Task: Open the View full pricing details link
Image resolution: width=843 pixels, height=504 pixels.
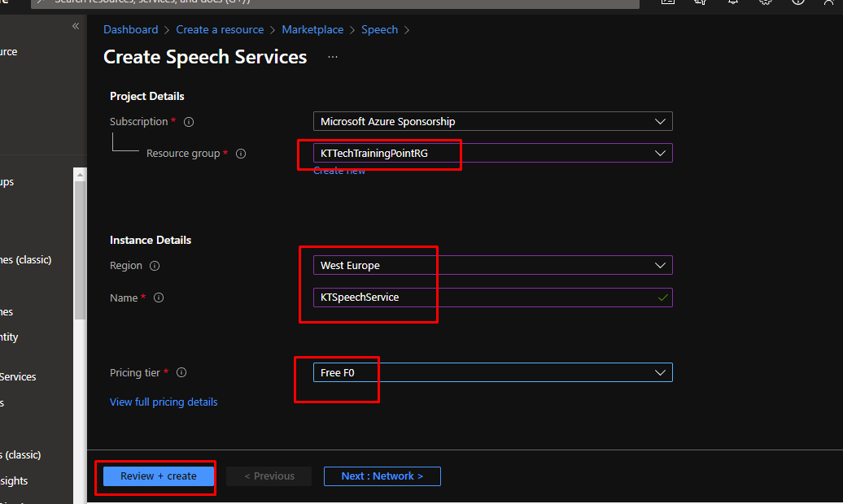Action: click(x=164, y=402)
